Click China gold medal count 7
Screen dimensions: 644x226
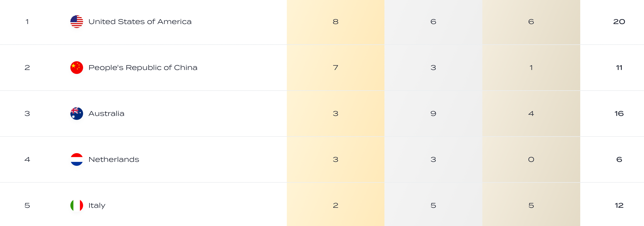pyautogui.click(x=335, y=68)
